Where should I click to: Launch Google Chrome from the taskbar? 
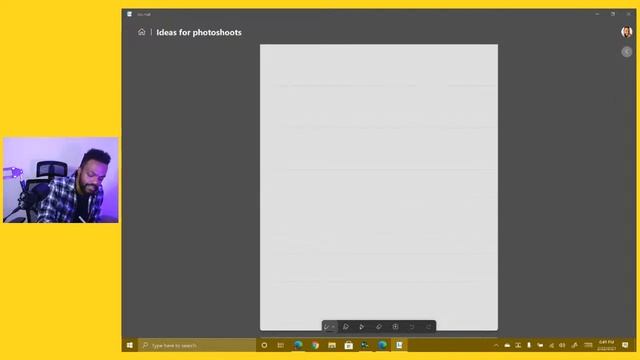315,345
